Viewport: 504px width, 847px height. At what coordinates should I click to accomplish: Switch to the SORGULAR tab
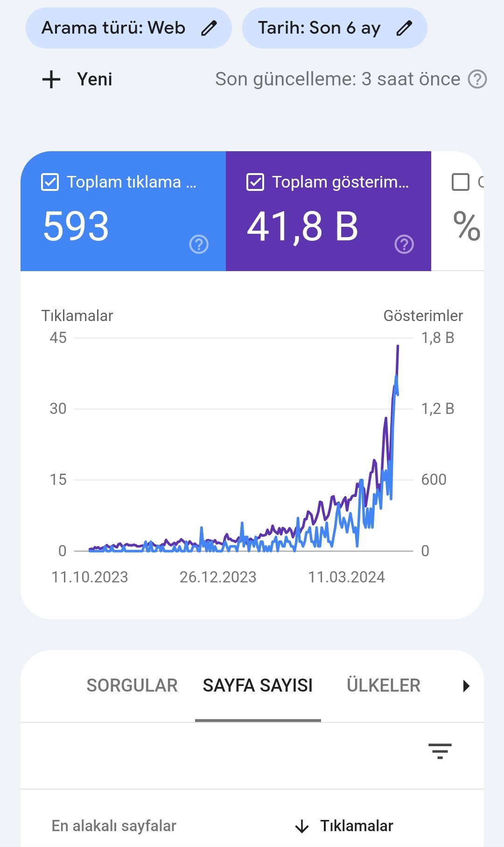132,686
